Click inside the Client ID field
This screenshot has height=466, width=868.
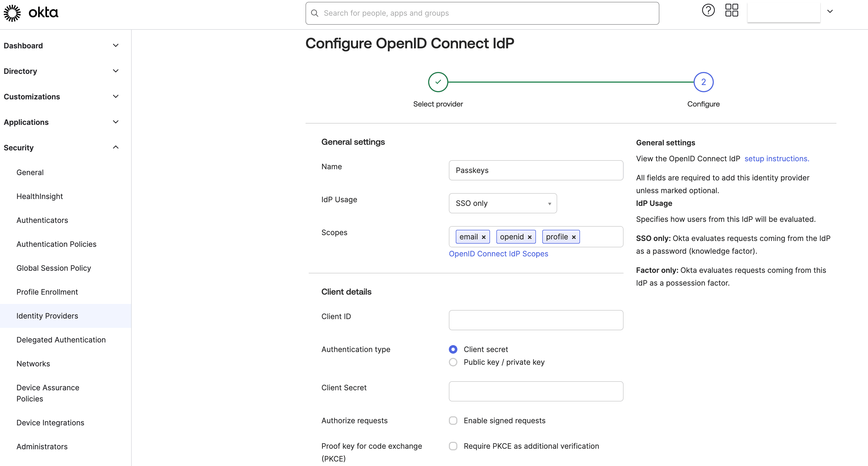(x=536, y=320)
